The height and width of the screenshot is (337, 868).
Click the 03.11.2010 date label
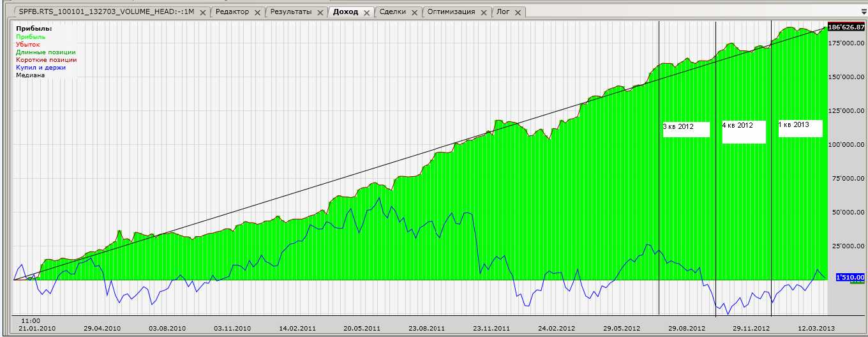(232, 329)
